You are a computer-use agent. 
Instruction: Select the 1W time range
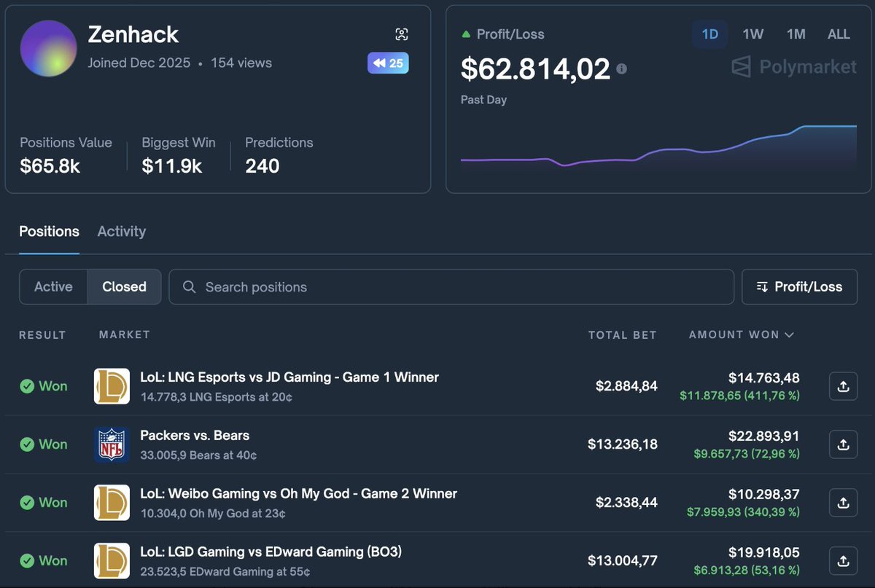pos(753,34)
